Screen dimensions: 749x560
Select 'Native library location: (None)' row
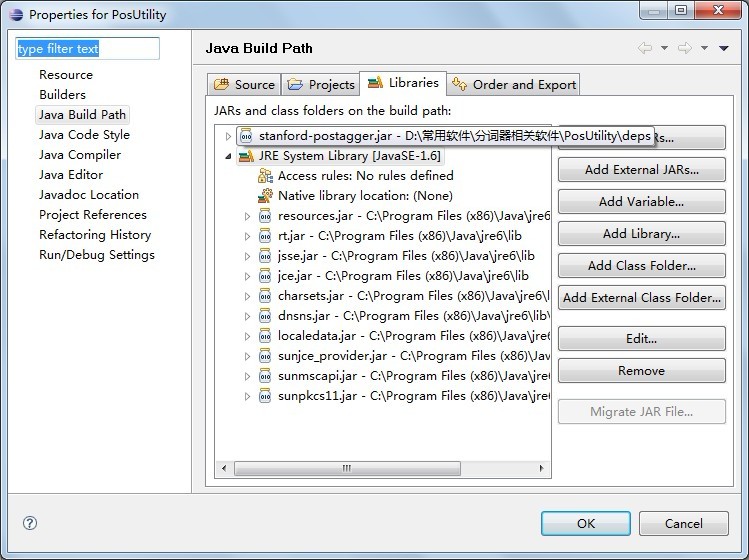coord(365,196)
